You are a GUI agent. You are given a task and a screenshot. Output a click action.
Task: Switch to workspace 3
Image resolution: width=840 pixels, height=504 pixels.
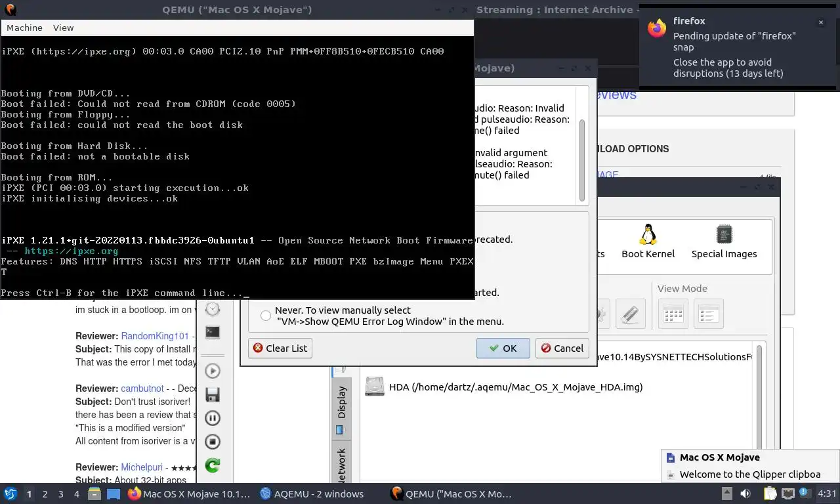point(60,493)
